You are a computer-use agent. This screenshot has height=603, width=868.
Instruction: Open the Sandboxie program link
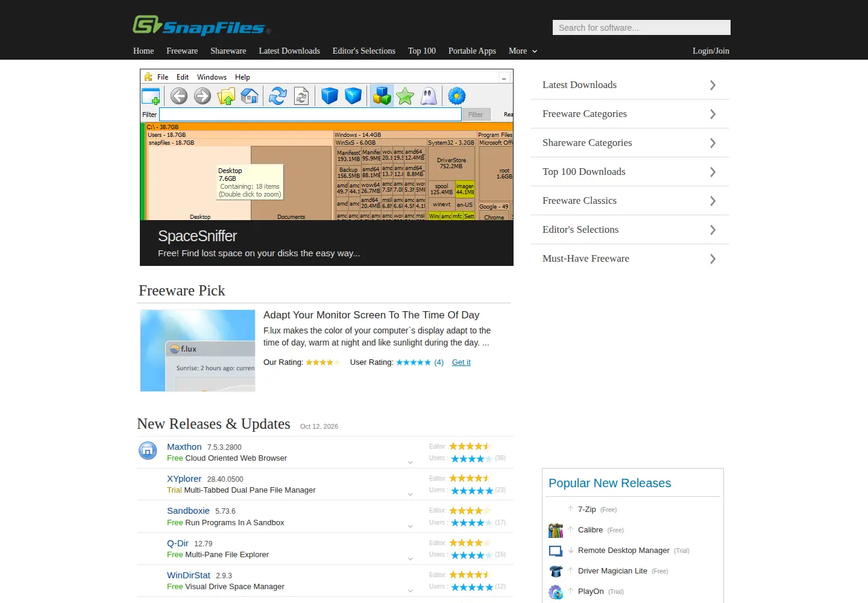point(188,511)
